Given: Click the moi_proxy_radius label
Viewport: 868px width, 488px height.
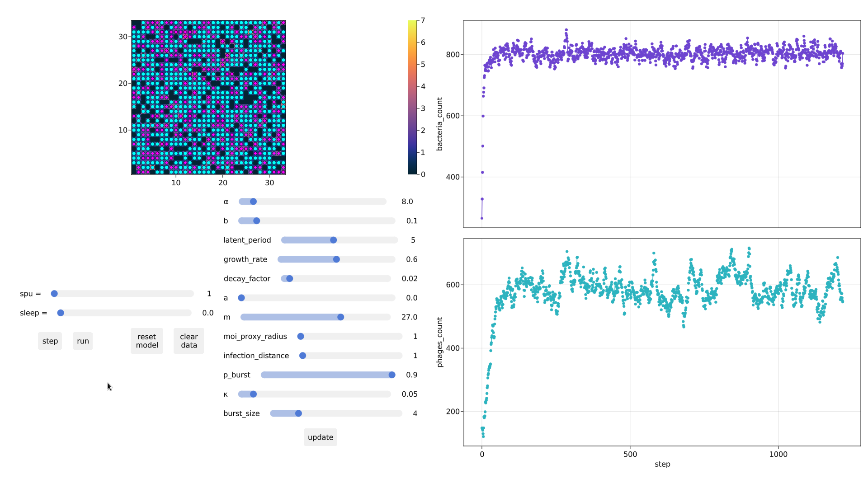Looking at the screenshot, I should (x=255, y=336).
